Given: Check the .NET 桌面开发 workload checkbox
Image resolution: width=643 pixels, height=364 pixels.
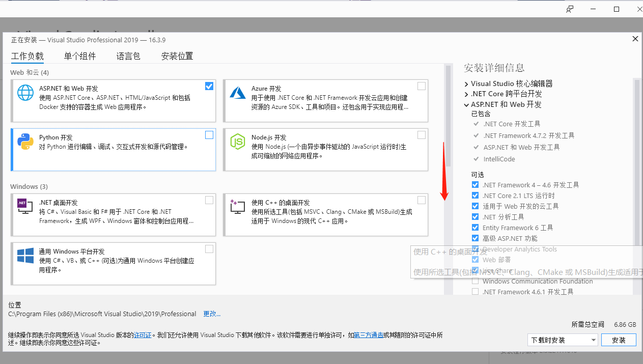Looking at the screenshot, I should (x=209, y=200).
